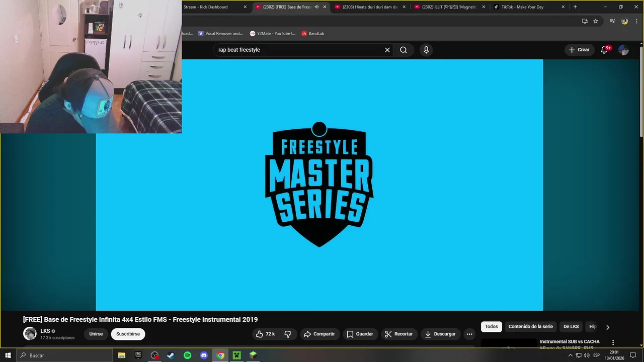Open Chrome media controls icon
644x362 pixels.
(x=612, y=21)
